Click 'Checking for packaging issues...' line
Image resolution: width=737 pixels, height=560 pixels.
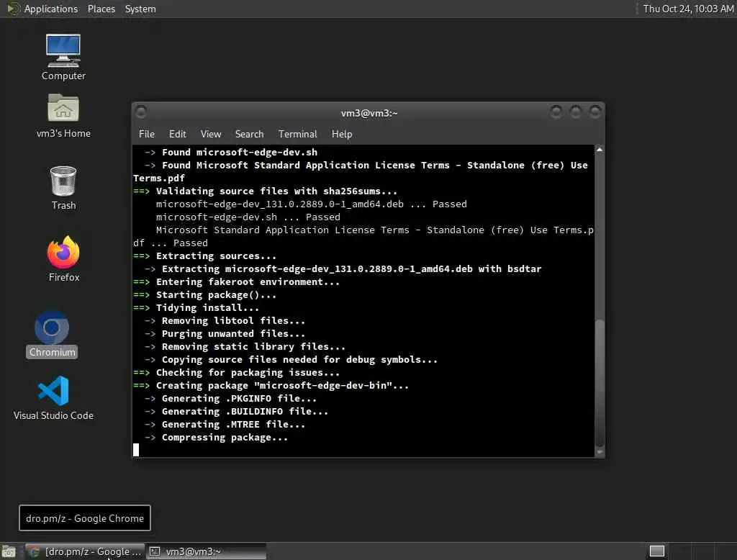click(x=236, y=372)
